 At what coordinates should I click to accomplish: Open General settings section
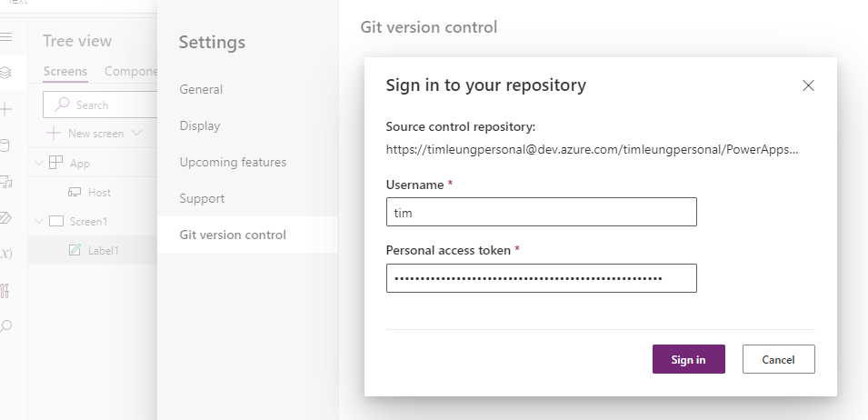pyautogui.click(x=201, y=89)
